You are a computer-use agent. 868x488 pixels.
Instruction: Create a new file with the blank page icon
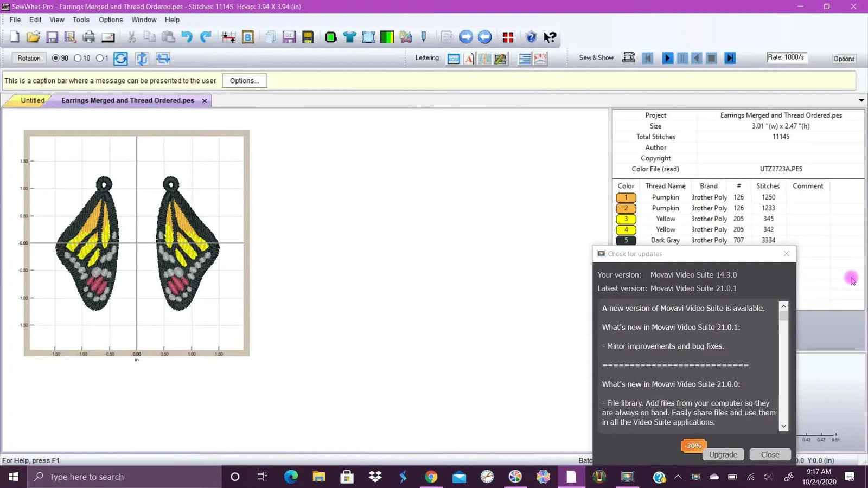click(15, 37)
